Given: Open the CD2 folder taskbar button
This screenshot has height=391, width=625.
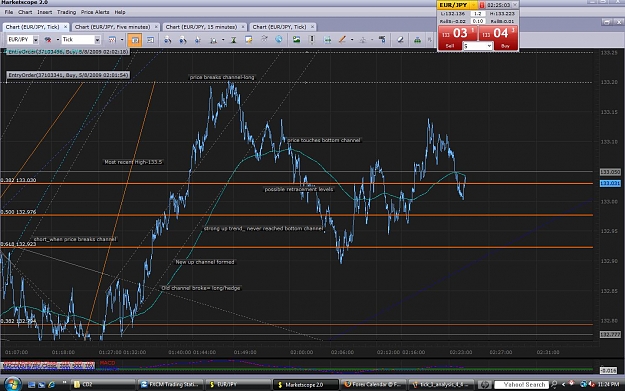Looking at the screenshot, I should (103, 385).
